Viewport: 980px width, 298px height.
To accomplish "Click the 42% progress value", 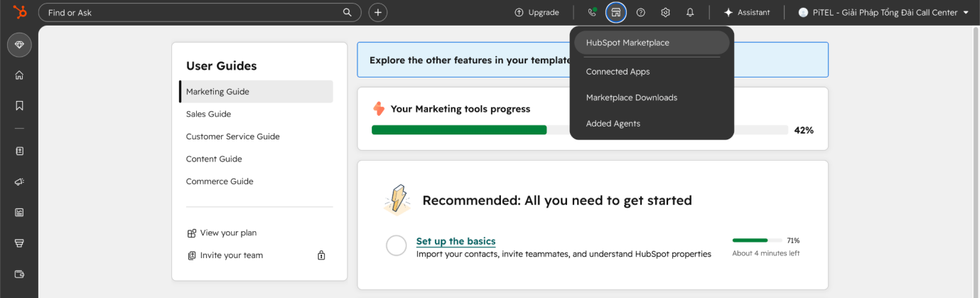I will pos(804,130).
